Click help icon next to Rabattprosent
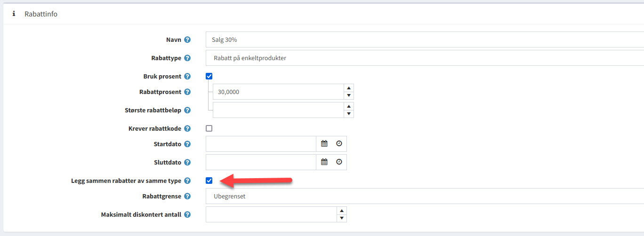The height and width of the screenshot is (236, 644). coord(187,92)
